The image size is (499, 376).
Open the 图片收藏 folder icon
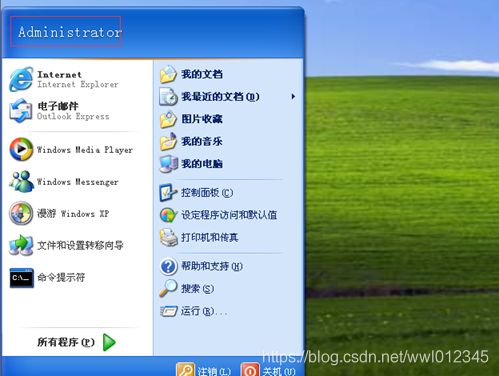tap(168, 119)
